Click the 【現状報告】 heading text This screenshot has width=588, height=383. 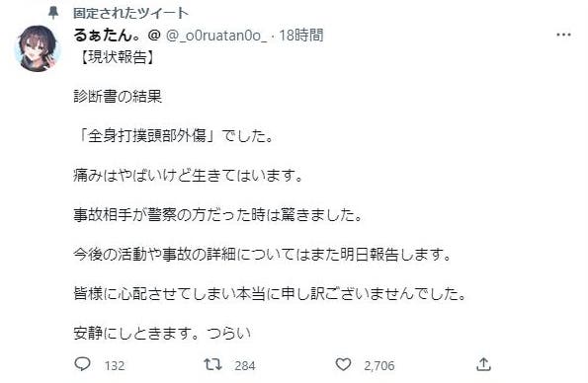[x=115, y=57]
